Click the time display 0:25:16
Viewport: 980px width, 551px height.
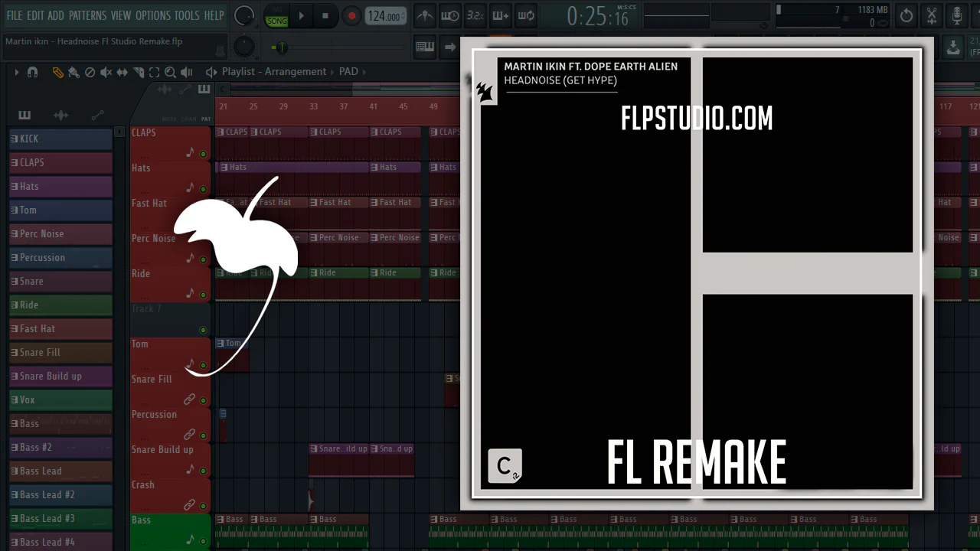point(597,16)
